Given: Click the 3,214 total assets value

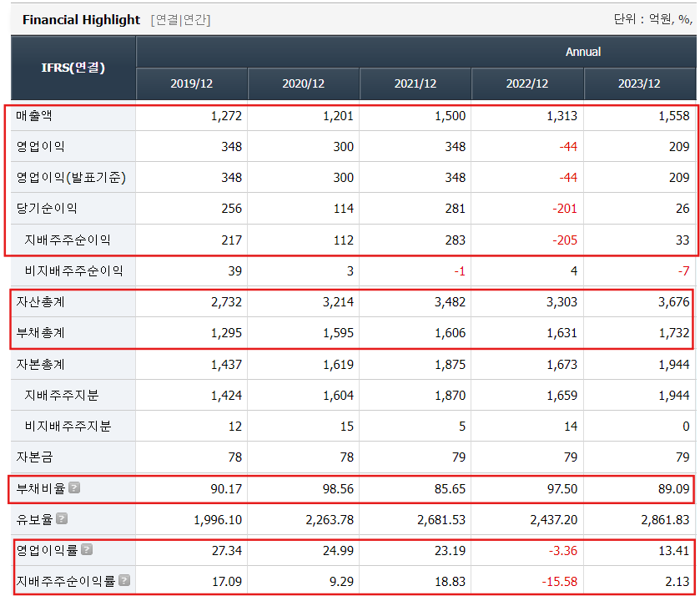Looking at the screenshot, I should (x=338, y=302).
